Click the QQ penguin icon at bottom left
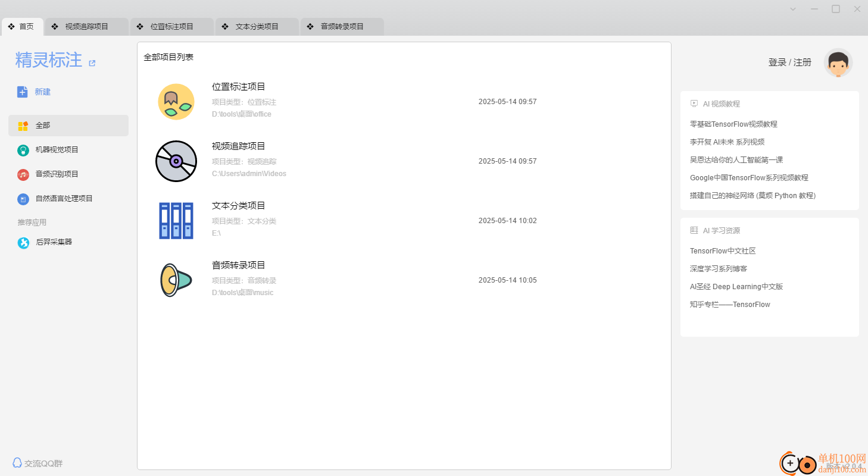The height and width of the screenshot is (476, 868). tap(17, 463)
